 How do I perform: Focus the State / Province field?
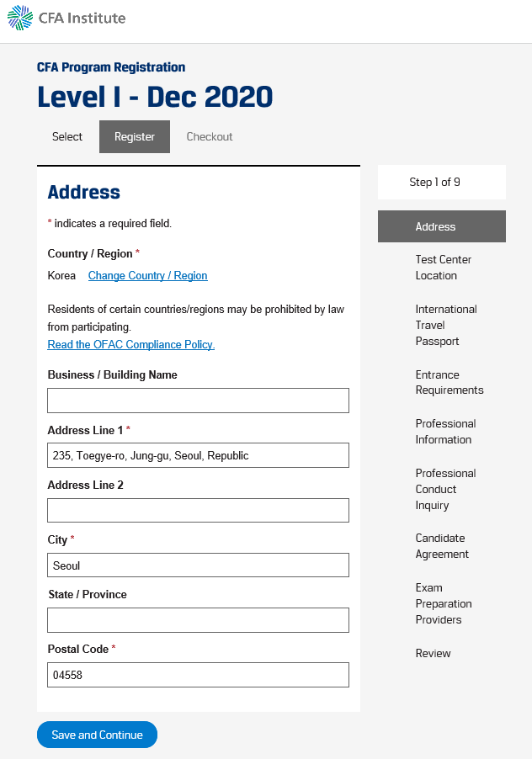tap(198, 620)
